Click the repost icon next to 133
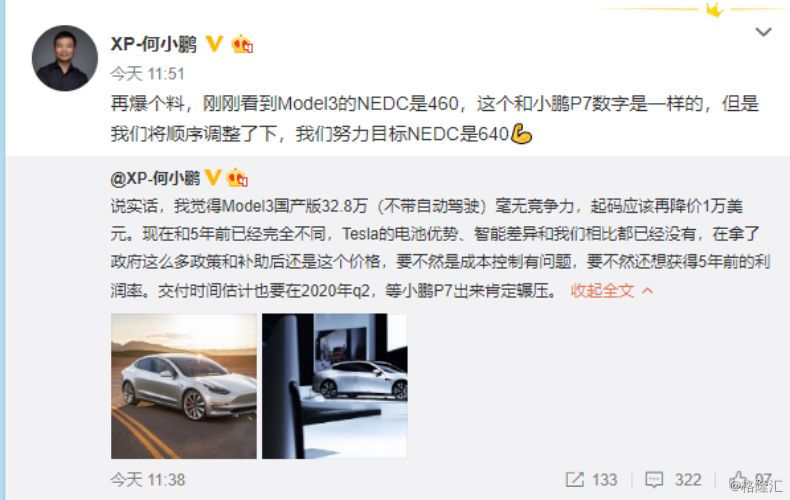 tap(574, 479)
